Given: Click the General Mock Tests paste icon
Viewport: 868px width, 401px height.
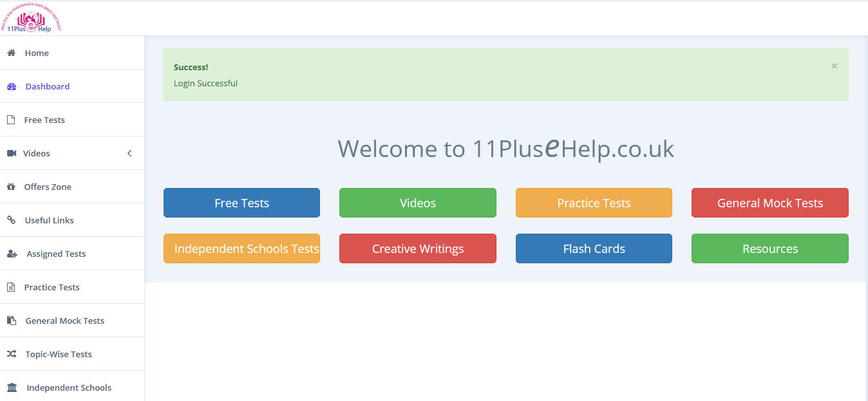Looking at the screenshot, I should (x=12, y=321).
